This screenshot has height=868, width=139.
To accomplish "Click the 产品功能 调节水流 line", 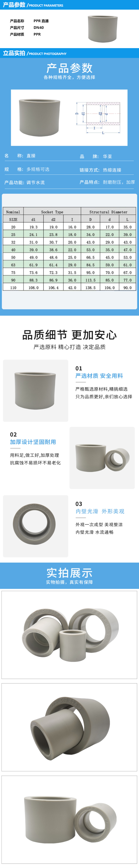I will tap(24, 182).
